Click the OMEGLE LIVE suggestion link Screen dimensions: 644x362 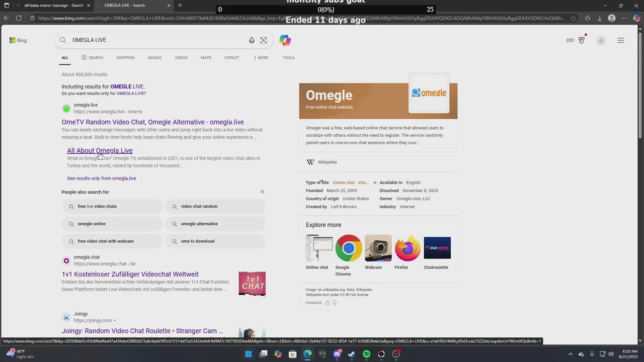click(127, 86)
